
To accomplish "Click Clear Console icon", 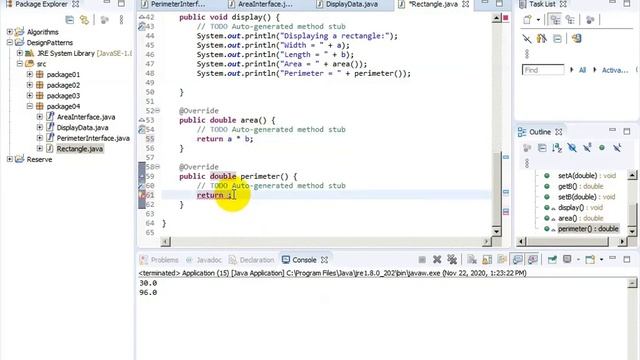I will pos(472,260).
